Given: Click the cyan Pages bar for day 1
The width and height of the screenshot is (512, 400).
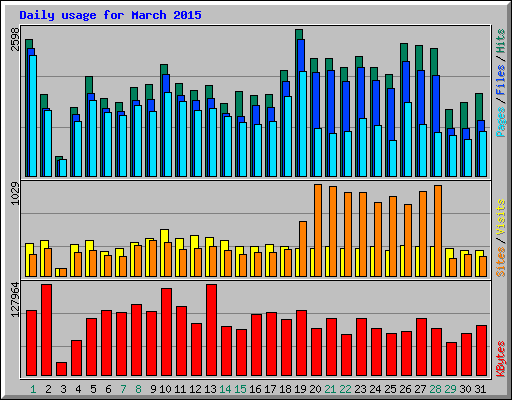Looking at the screenshot, I should (x=33, y=116).
